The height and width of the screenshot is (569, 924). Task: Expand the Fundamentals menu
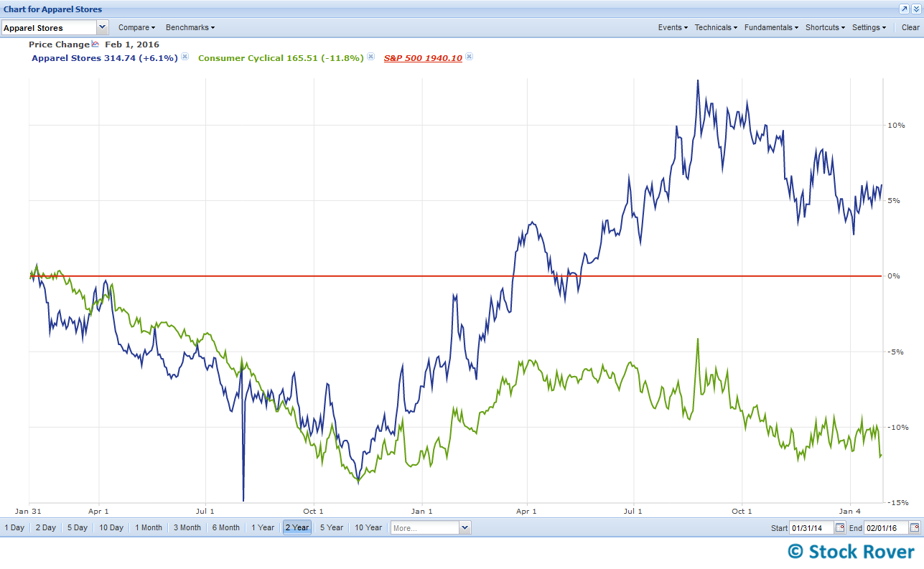(x=771, y=27)
